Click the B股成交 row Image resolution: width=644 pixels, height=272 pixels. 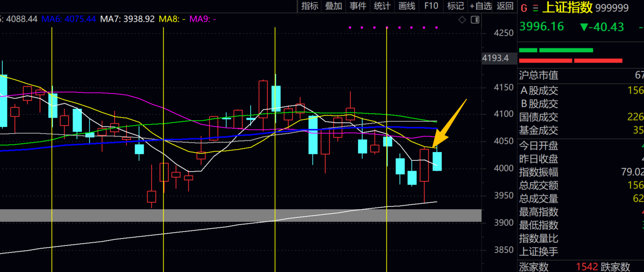point(581,104)
